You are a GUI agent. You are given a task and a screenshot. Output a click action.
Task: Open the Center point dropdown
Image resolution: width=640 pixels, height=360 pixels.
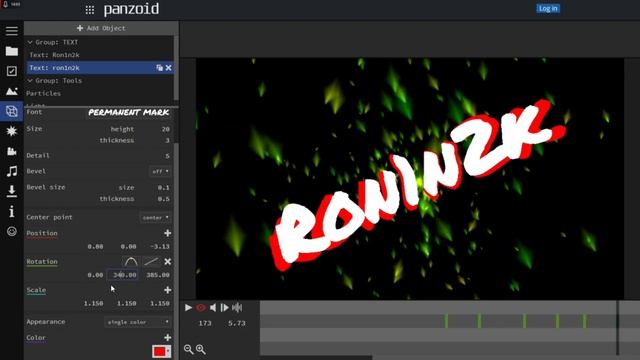pos(156,218)
